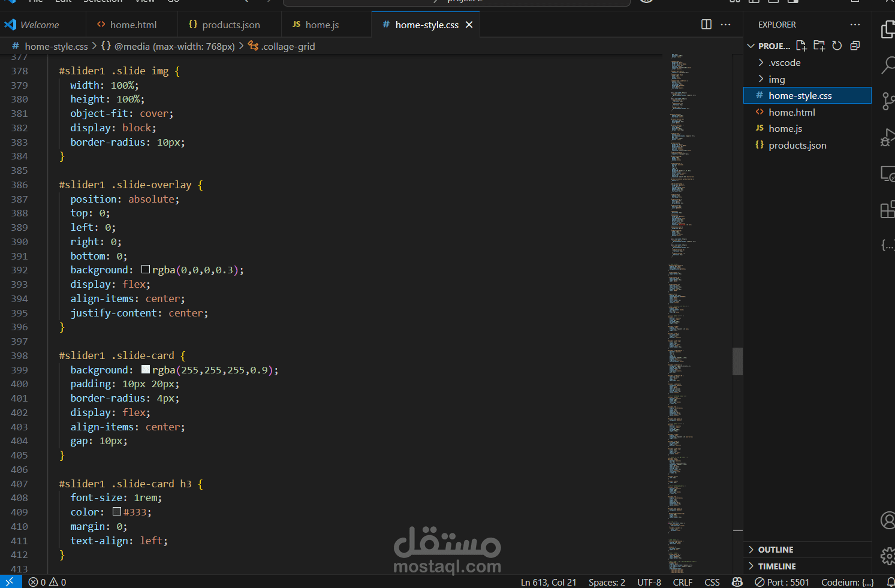Click line number 386 in gutter

tap(19, 185)
